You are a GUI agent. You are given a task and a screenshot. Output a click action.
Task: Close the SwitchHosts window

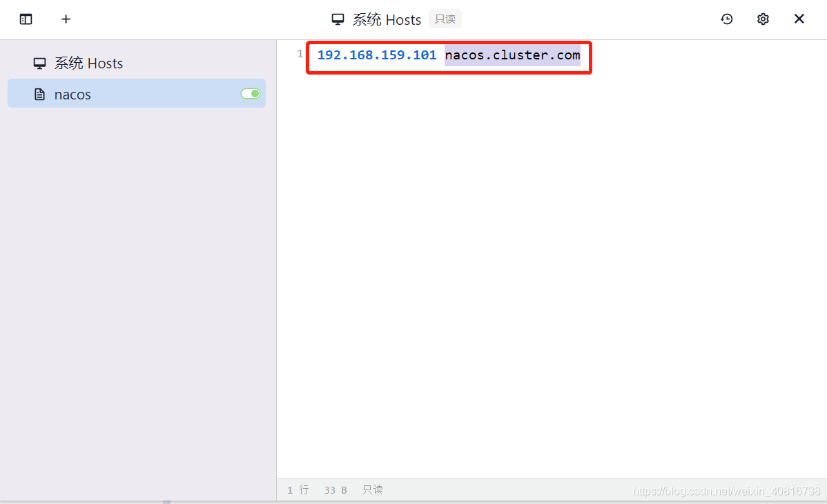click(799, 19)
